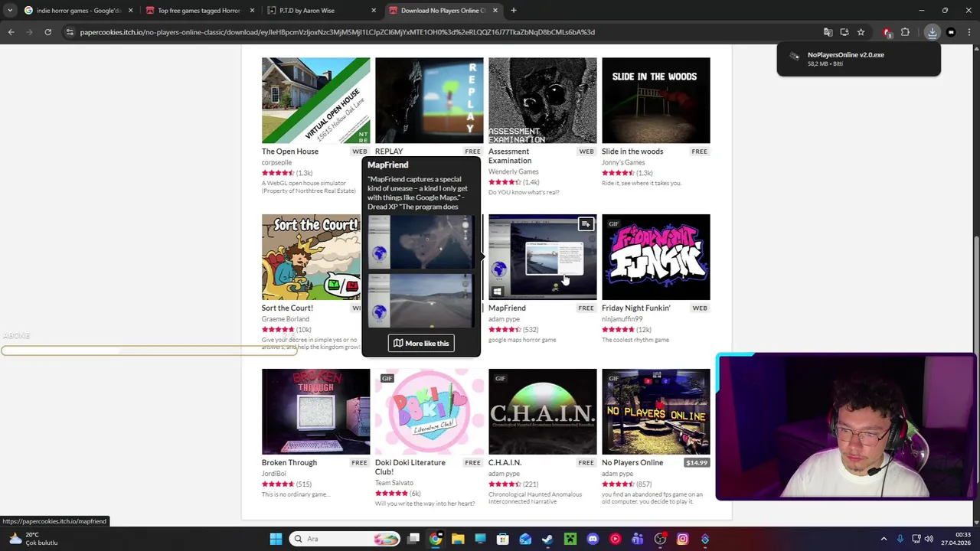980x551 pixels.
Task: Close the P.T.D by Aaron Wise tab
Action: pos(374,11)
